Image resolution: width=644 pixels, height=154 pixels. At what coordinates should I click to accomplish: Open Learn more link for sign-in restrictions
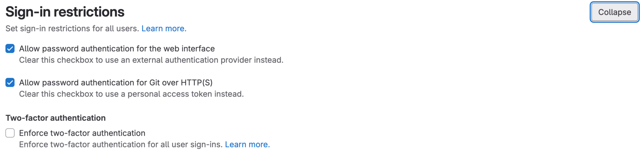click(164, 29)
